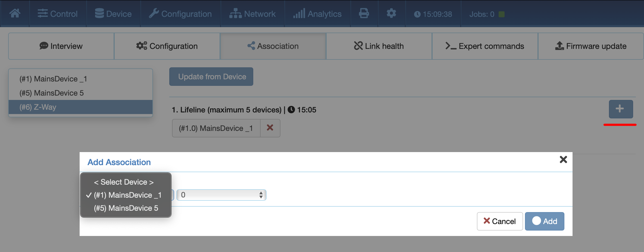Remove MainsDevice _1 with red X
This screenshot has height=252, width=644.
(x=270, y=128)
